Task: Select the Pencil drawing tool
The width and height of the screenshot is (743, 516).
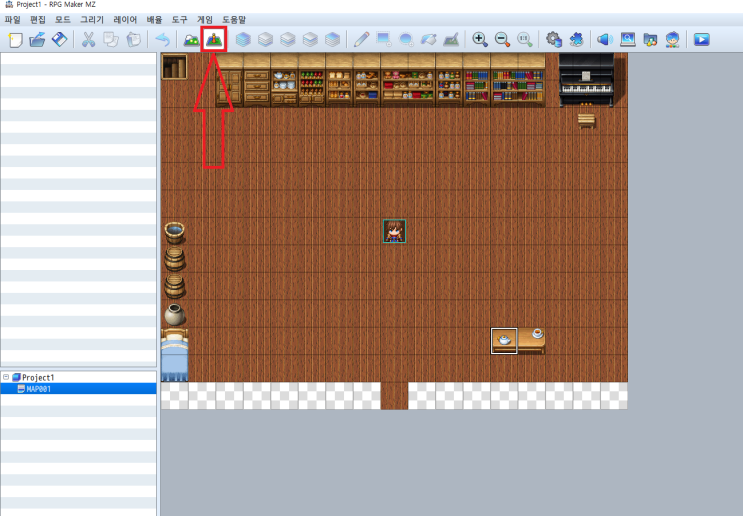Action: 361,39
